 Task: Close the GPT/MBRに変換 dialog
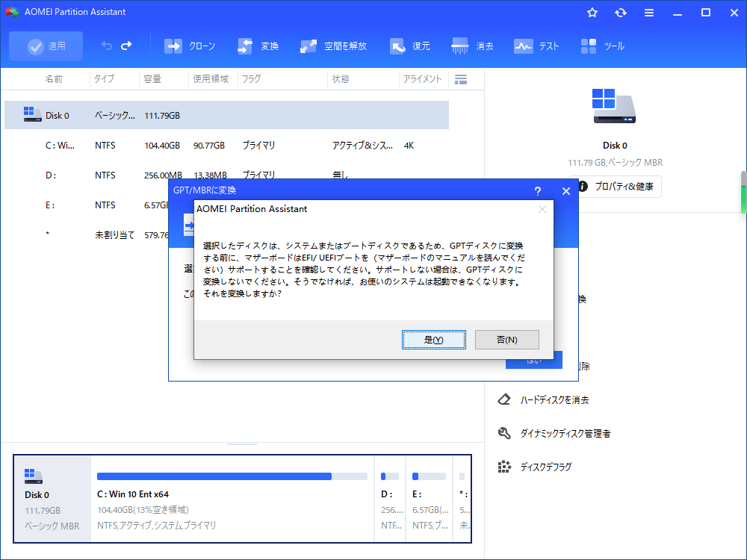[566, 191]
